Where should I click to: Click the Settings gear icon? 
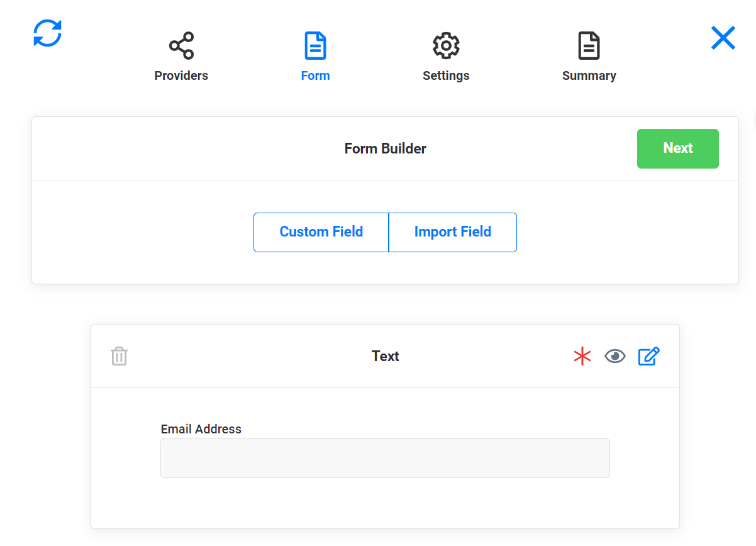point(446,45)
